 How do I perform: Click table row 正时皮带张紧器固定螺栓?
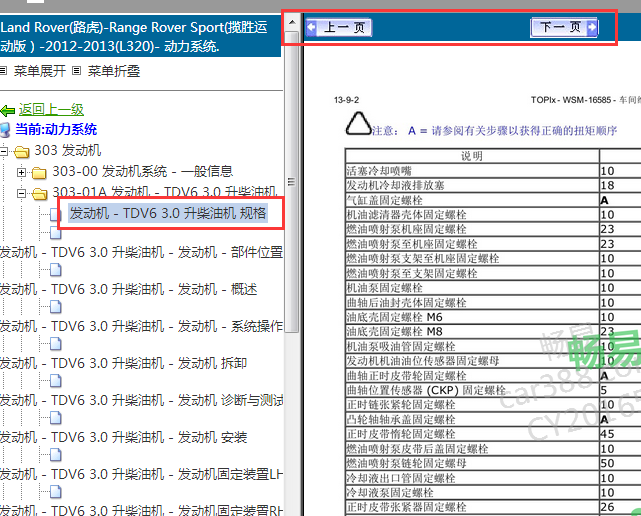pos(472,507)
